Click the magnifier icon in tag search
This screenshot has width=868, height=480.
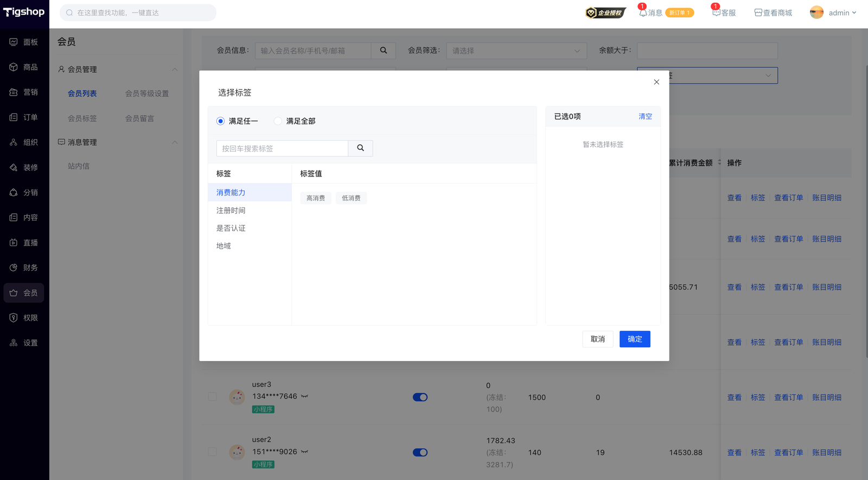point(360,148)
